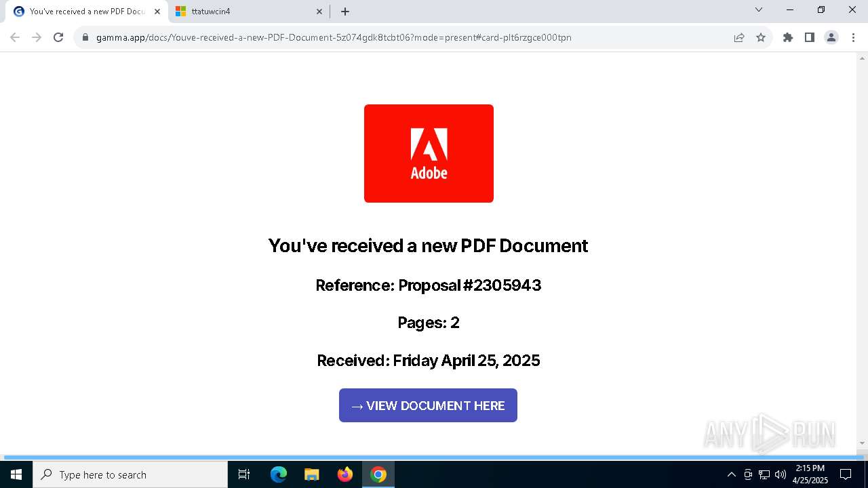Viewport: 868px width, 488px height.
Task: Open Task View on the taskbar
Action: point(244,474)
